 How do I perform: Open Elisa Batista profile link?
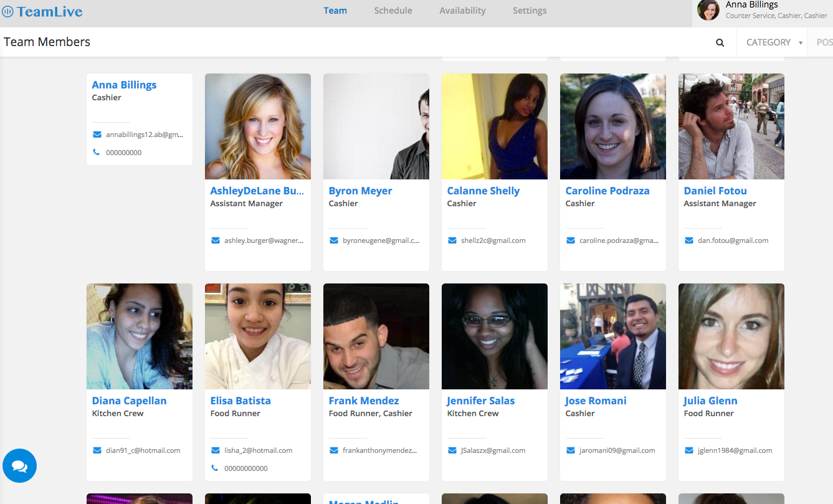pos(240,401)
